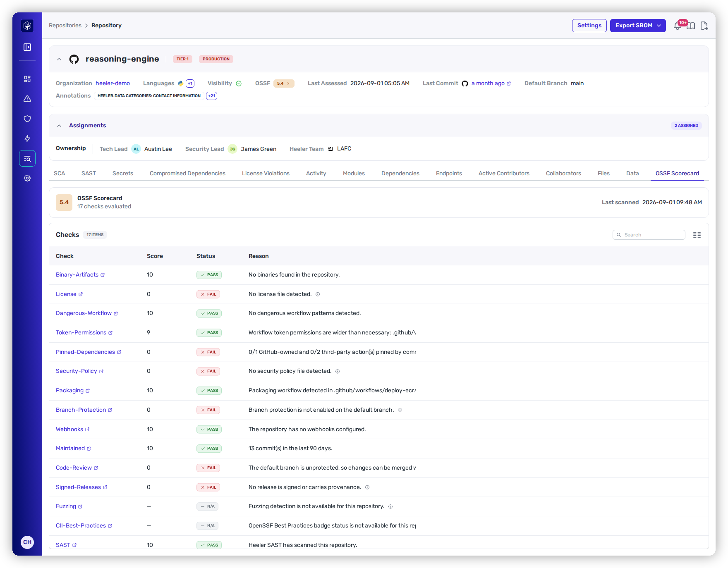
Task: Open the Binary-Artifacts check link
Action: [x=80, y=275]
